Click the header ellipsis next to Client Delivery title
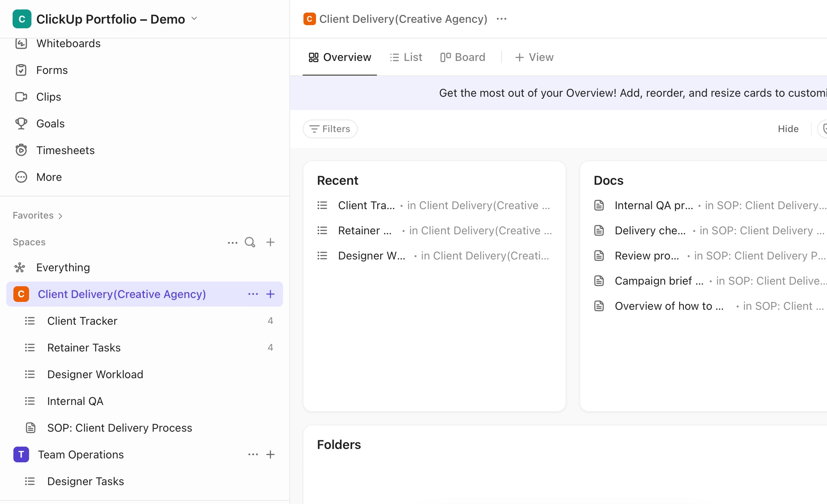Screen dimensions: 827x504 (x=502, y=19)
